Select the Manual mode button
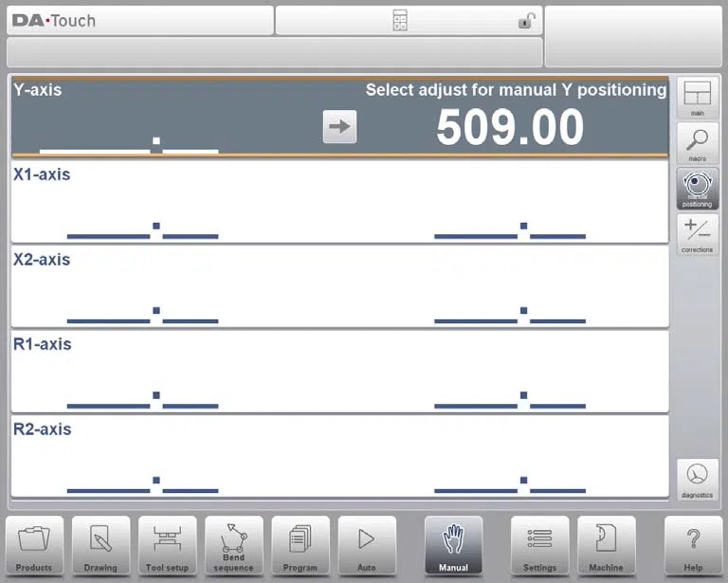Viewport: 728px width, 583px height. pyautogui.click(x=454, y=546)
